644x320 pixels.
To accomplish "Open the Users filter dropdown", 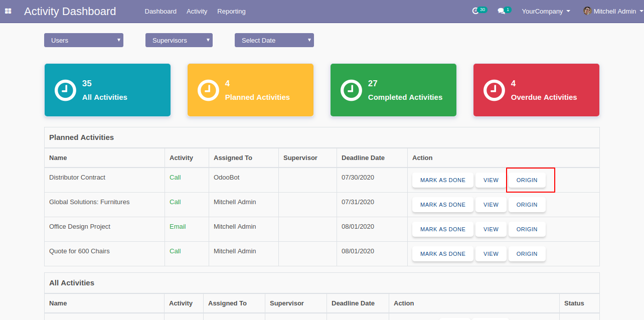I will click(84, 40).
